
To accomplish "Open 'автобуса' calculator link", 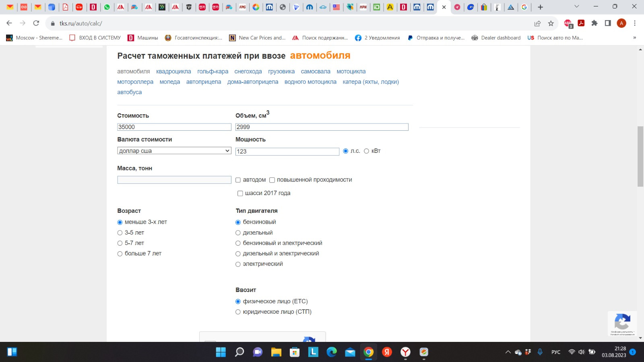I will click(x=129, y=92).
